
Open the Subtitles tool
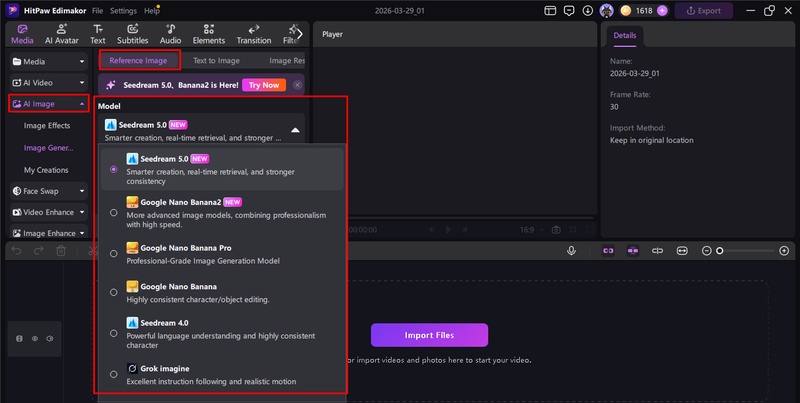tap(132, 34)
